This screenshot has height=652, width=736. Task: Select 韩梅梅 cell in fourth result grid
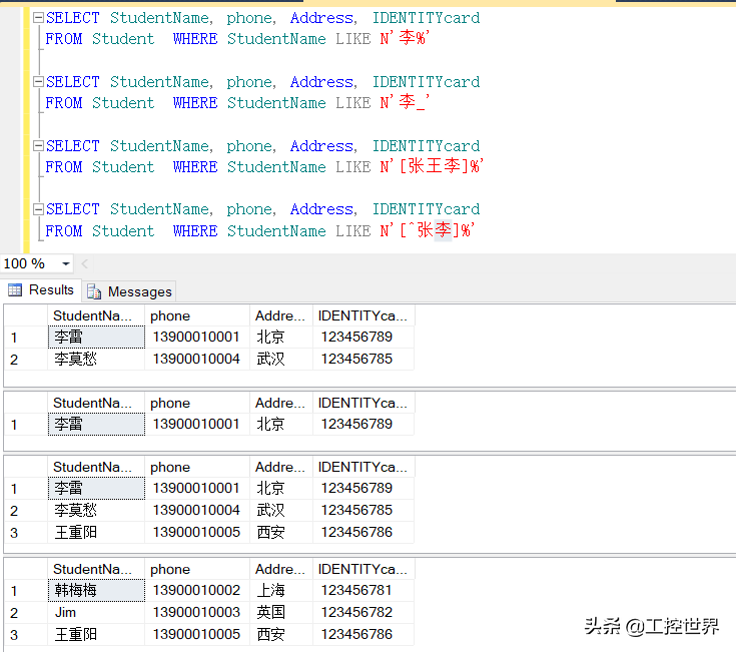(x=96, y=591)
